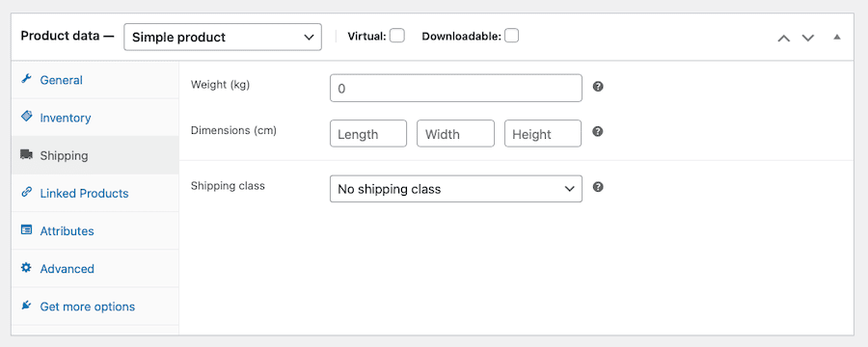Move Product data panel down with arrow

click(x=808, y=38)
